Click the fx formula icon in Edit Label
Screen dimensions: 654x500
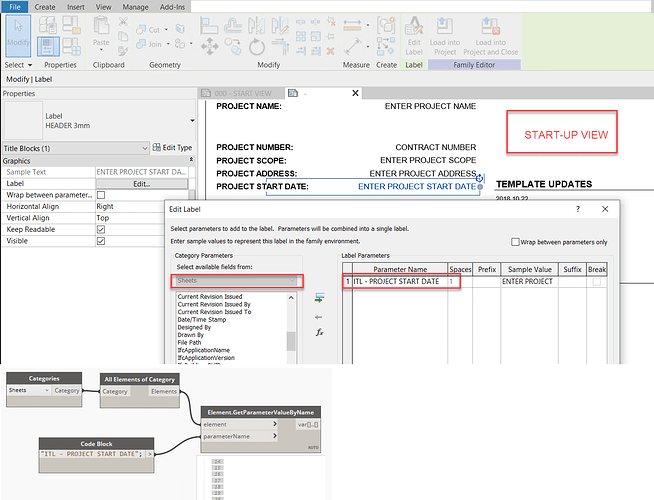pyautogui.click(x=319, y=332)
